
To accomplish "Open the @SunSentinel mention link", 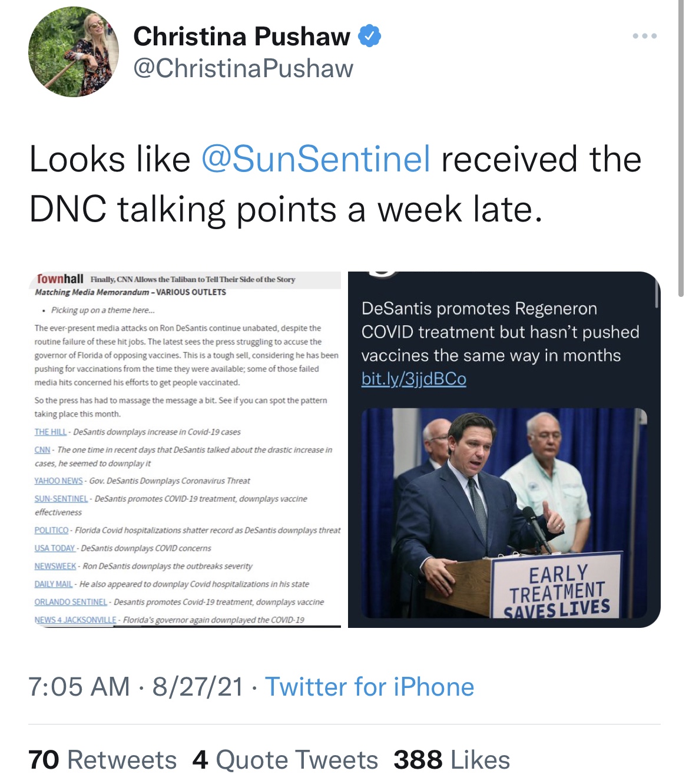I will 316,159.
